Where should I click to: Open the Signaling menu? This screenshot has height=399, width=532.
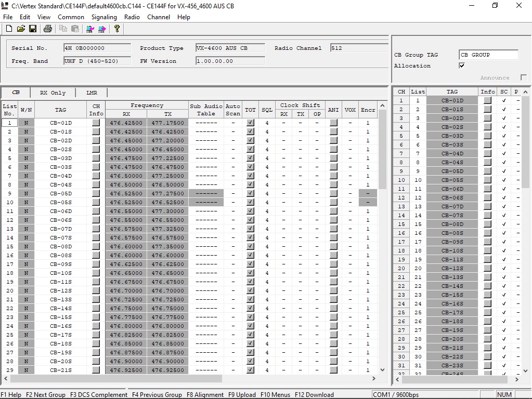pos(104,17)
